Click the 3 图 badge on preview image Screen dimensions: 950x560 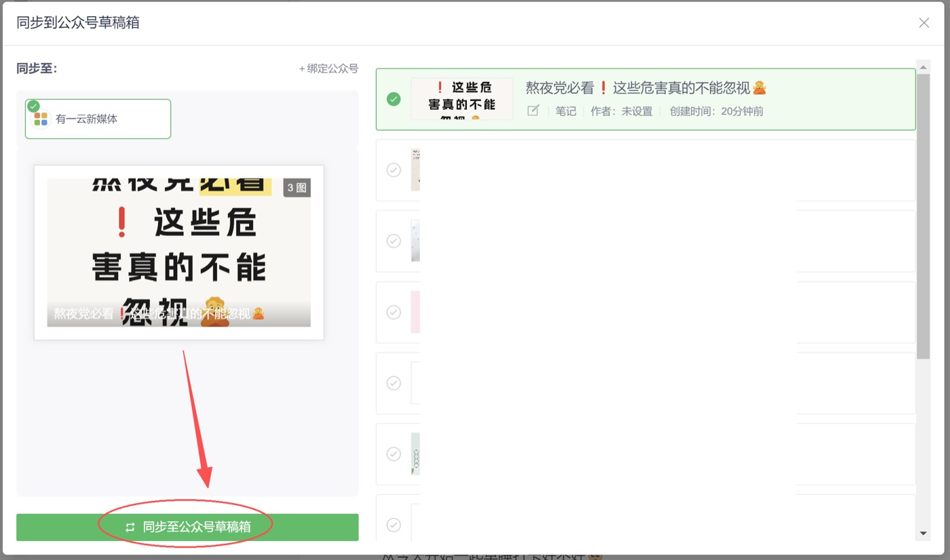pos(297,188)
